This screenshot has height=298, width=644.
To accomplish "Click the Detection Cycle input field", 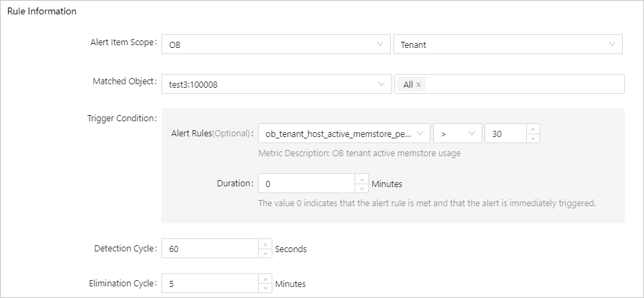I will coord(209,249).
